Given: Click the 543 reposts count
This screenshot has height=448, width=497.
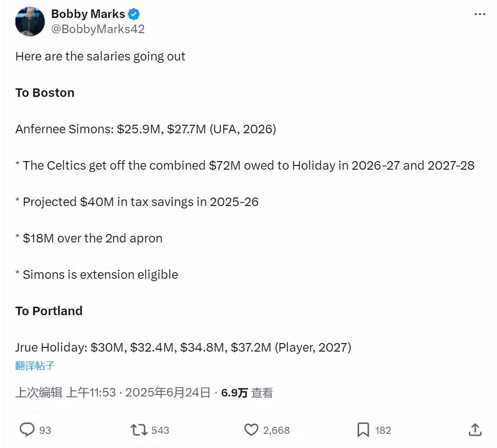Looking at the screenshot, I should (x=160, y=430).
